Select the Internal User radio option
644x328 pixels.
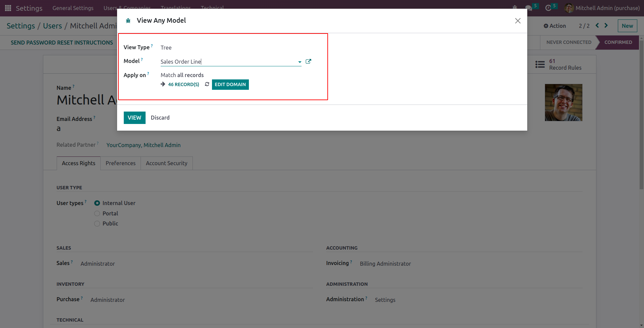tap(97, 203)
